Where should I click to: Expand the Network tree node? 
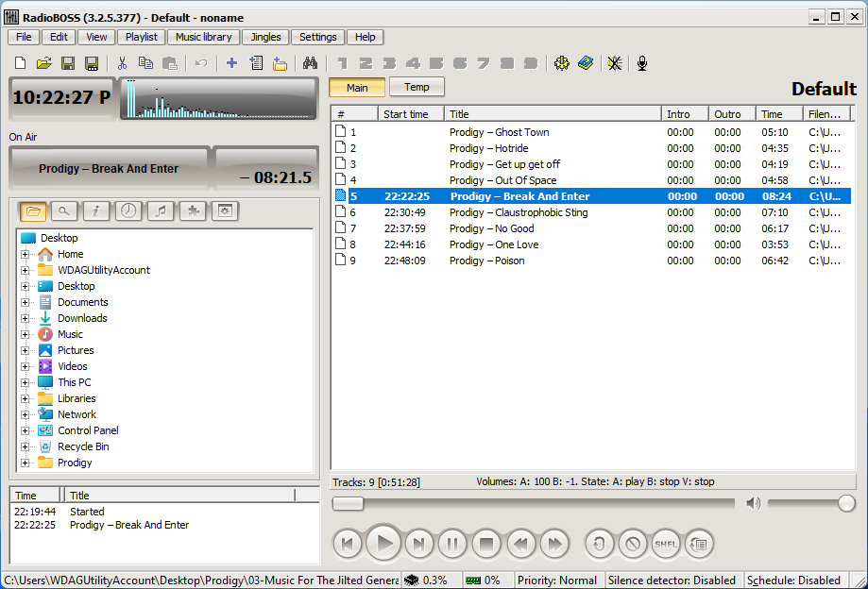[25, 414]
